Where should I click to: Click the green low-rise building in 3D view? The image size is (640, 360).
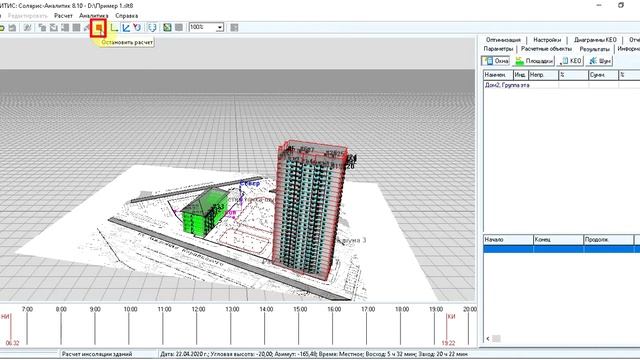click(204, 212)
